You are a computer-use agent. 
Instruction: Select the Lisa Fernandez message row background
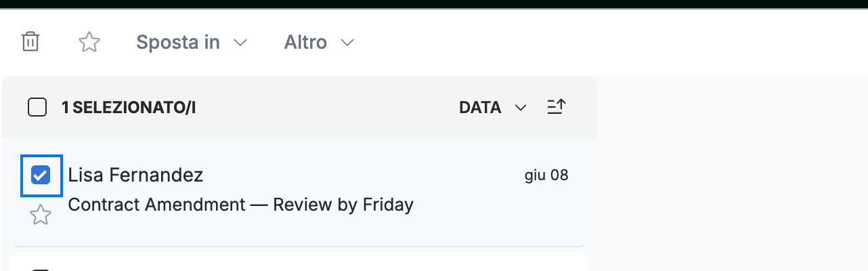299,195
